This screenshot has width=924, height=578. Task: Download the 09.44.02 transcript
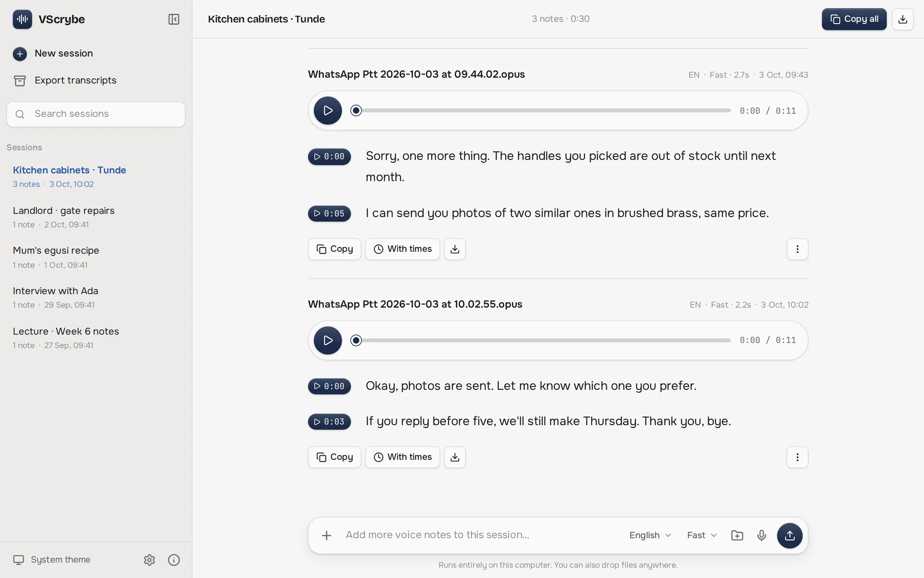point(455,249)
